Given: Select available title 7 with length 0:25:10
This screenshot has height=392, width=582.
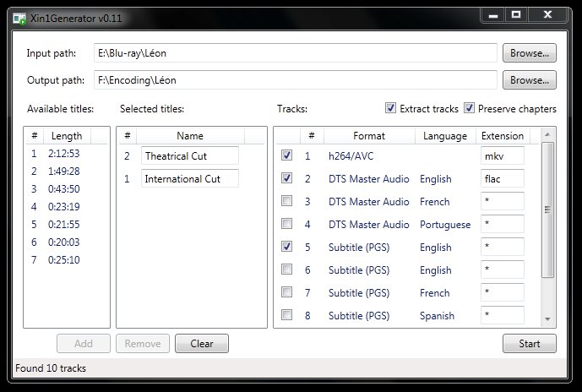Looking at the screenshot, I should pyautogui.click(x=67, y=260).
